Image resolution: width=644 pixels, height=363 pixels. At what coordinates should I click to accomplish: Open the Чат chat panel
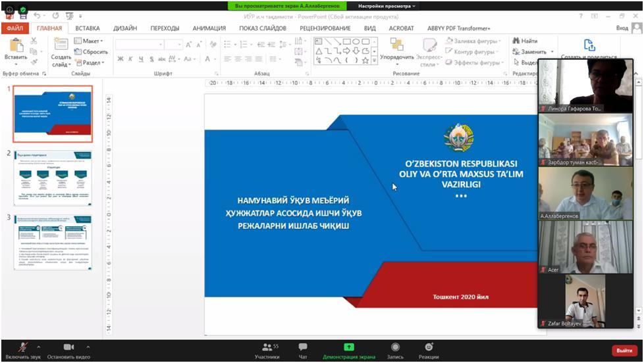coord(303,347)
